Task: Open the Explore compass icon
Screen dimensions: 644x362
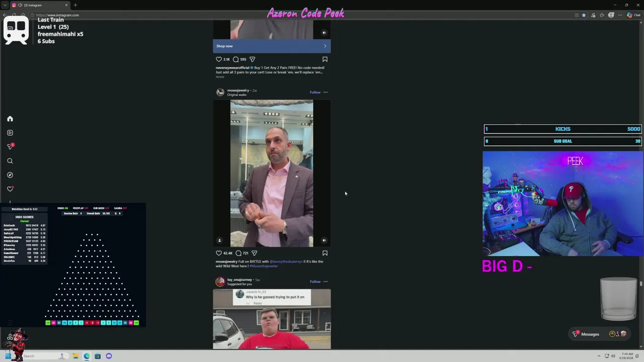Action: 10,175
